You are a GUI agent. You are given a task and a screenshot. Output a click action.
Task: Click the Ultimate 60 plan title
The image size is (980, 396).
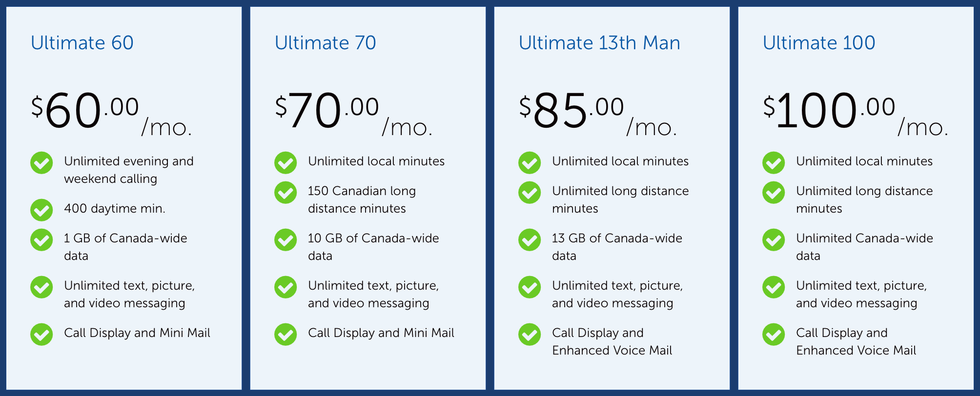(x=82, y=43)
